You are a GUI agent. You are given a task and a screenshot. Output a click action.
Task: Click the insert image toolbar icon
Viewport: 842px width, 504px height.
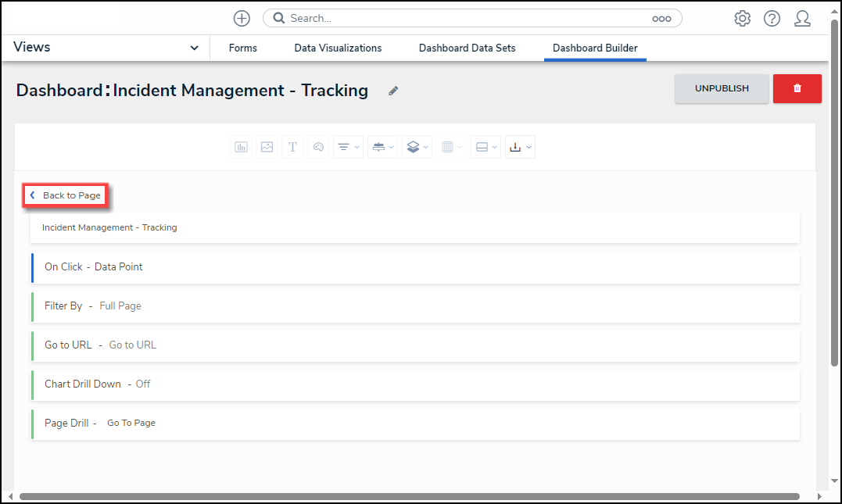(x=267, y=147)
